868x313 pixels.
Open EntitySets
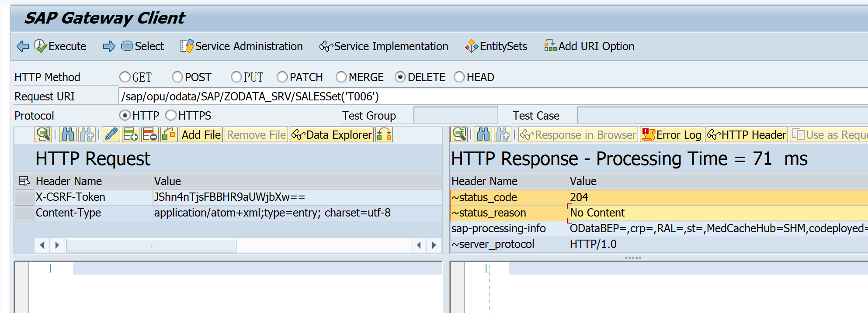(x=496, y=46)
